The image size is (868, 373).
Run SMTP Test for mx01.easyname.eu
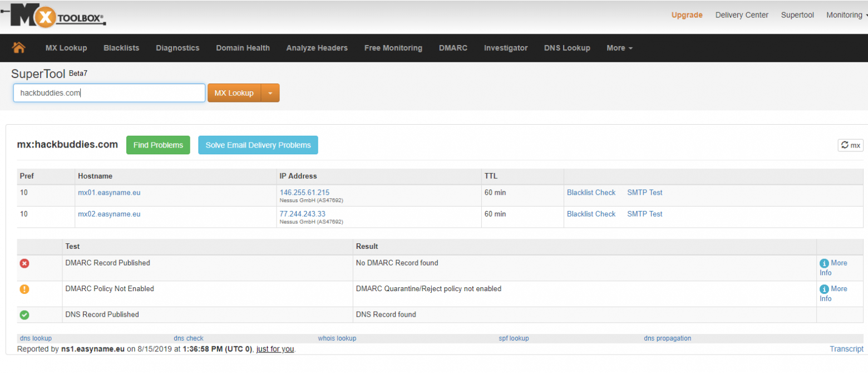point(645,193)
